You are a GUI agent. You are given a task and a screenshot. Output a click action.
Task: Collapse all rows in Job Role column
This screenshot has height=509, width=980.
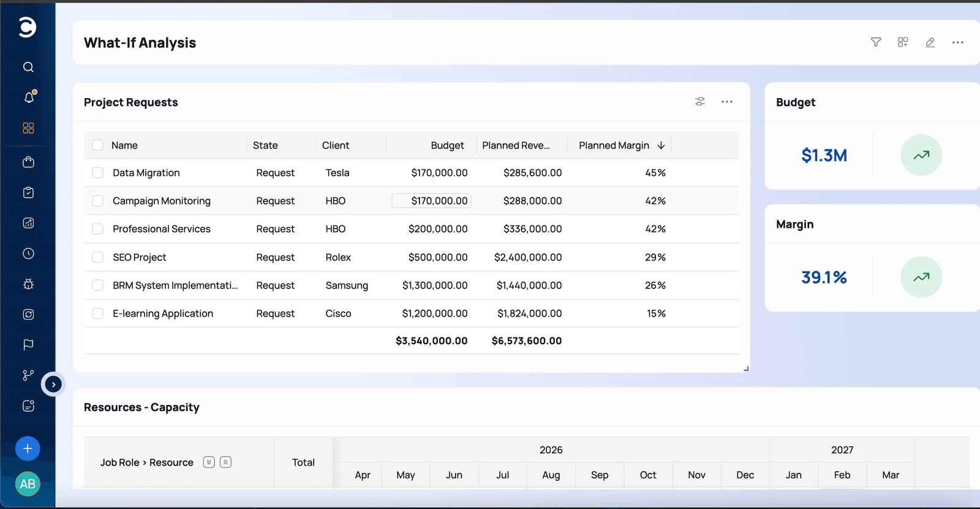click(225, 462)
